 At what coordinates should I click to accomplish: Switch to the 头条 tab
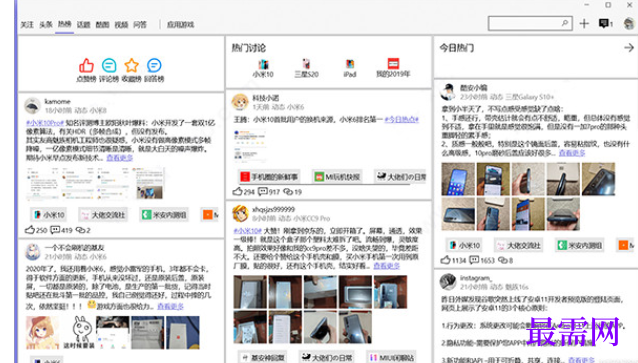click(x=46, y=24)
